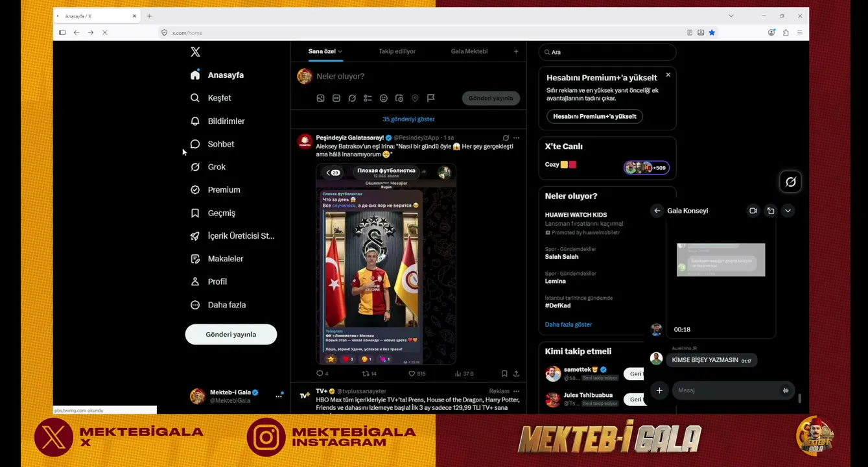
Task: Click Daha fazla göster under trends
Action: 569,324
